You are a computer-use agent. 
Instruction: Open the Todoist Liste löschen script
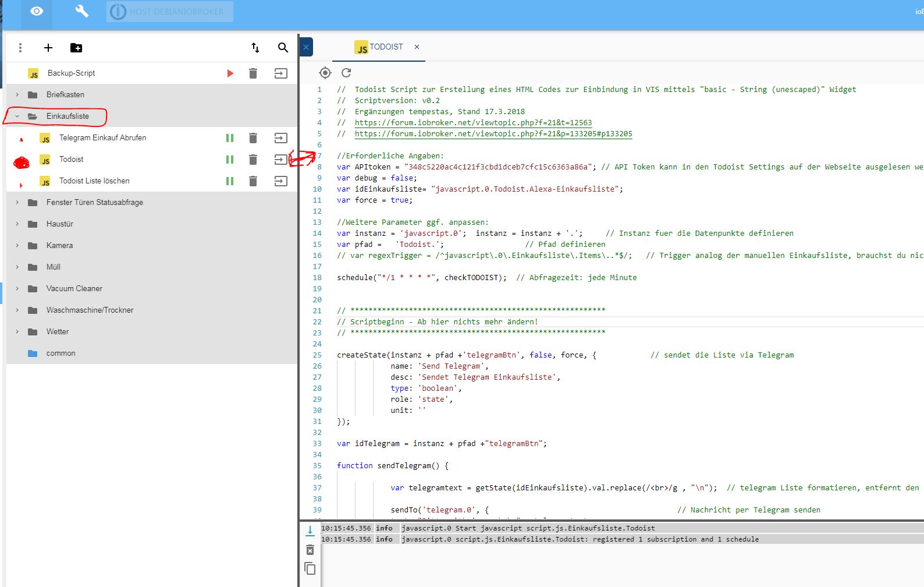coord(94,181)
